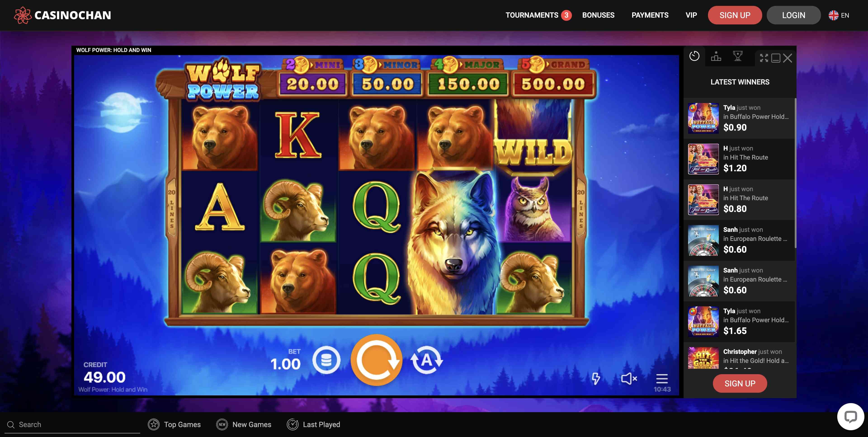This screenshot has width=868, height=437.
Task: Toggle the side panel layout icon
Action: coord(776,58)
